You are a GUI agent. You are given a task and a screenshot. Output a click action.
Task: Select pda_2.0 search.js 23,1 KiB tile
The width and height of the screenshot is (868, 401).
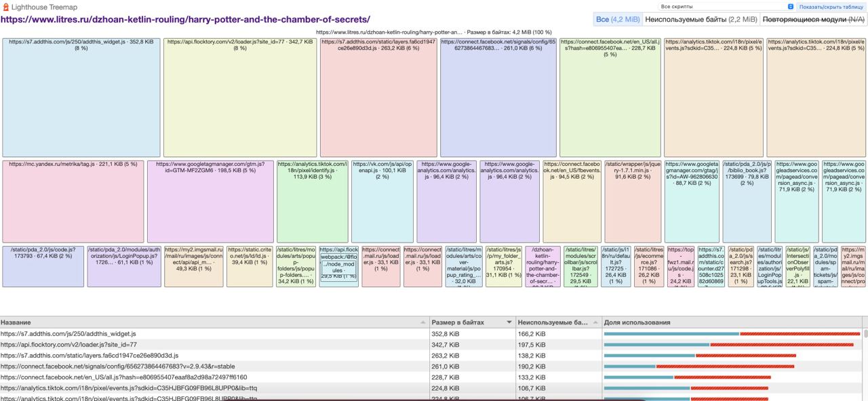click(x=741, y=266)
